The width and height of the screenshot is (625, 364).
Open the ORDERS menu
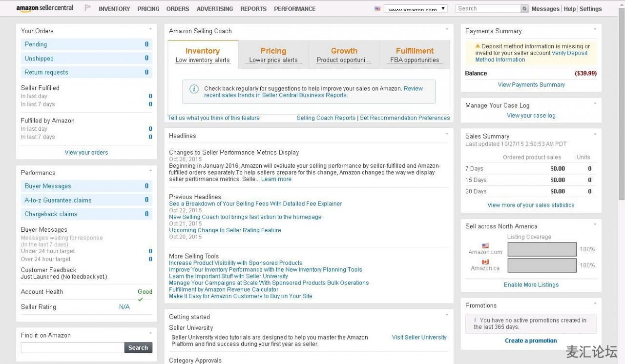point(178,9)
